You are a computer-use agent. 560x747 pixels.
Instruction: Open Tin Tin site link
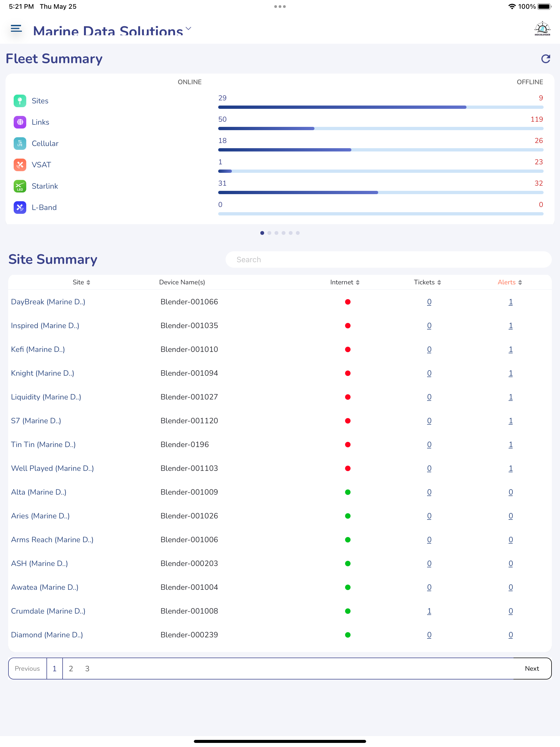coord(43,444)
